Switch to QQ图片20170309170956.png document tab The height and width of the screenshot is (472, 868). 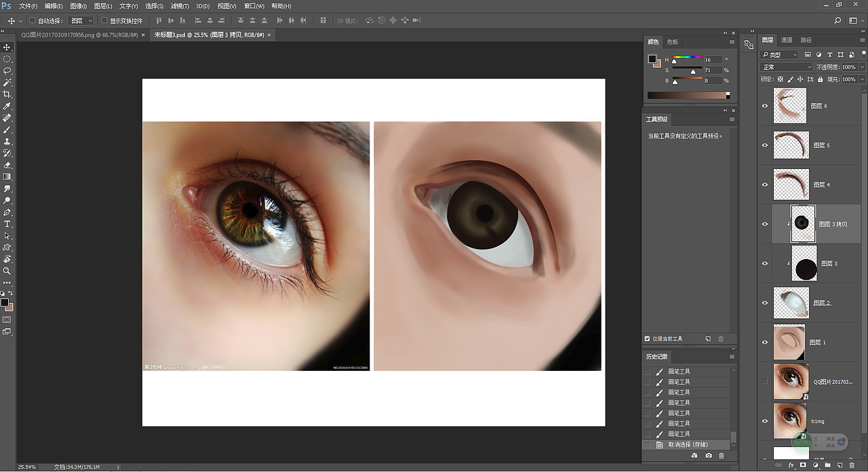tap(79, 35)
